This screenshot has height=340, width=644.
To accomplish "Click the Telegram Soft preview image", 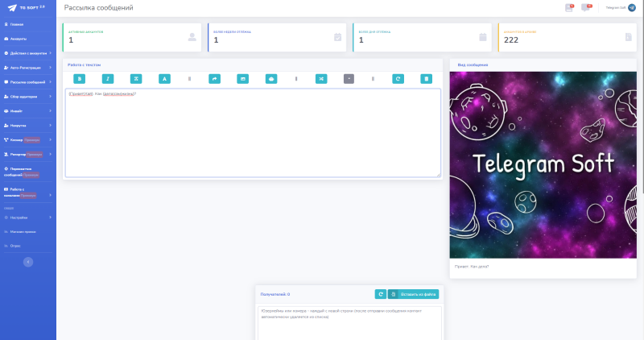I will tap(543, 165).
